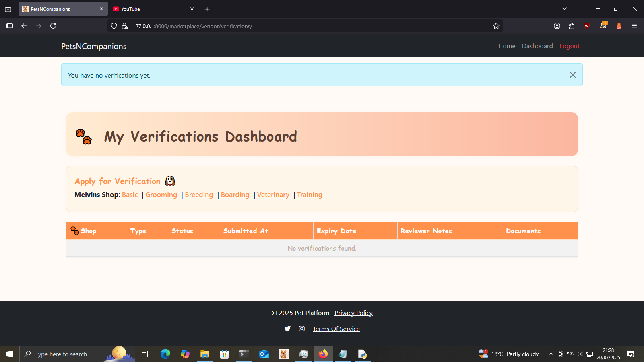Viewport: 644px width, 362px height.
Task: Open the uBlock Origin extension icon
Action: tap(587, 26)
